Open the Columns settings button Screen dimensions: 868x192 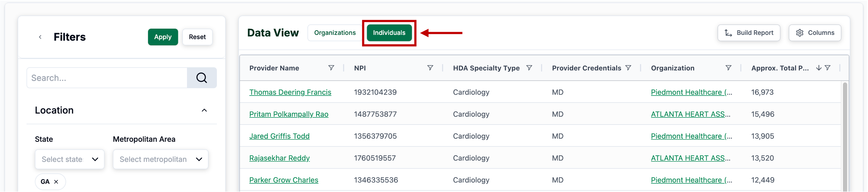(x=815, y=33)
